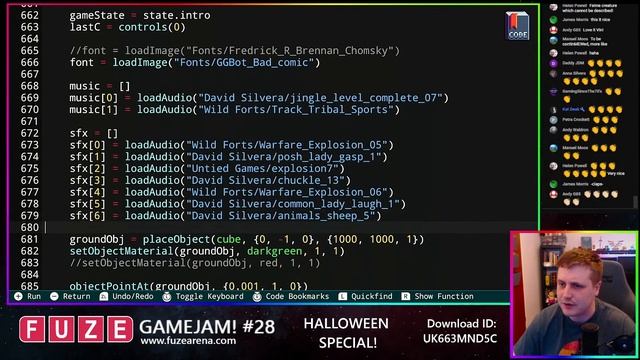Click the FUZE logo
This screenshot has width=640, height=360.
click(x=76, y=329)
